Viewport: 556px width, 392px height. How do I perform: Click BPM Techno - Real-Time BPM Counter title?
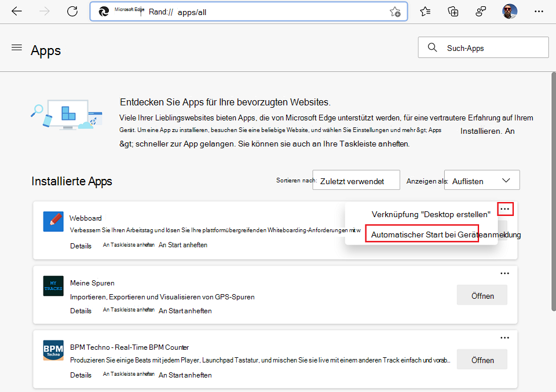129,347
